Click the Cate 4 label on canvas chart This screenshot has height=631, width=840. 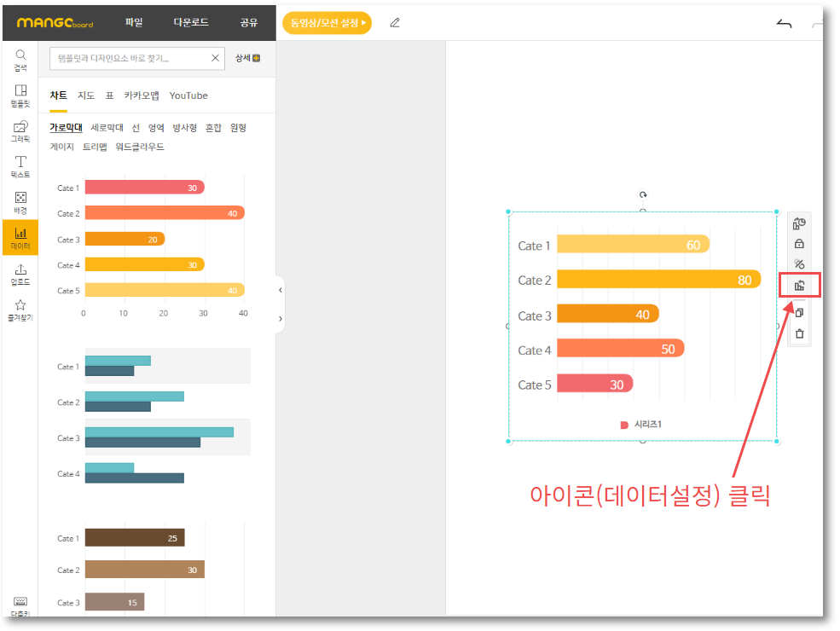(x=534, y=350)
